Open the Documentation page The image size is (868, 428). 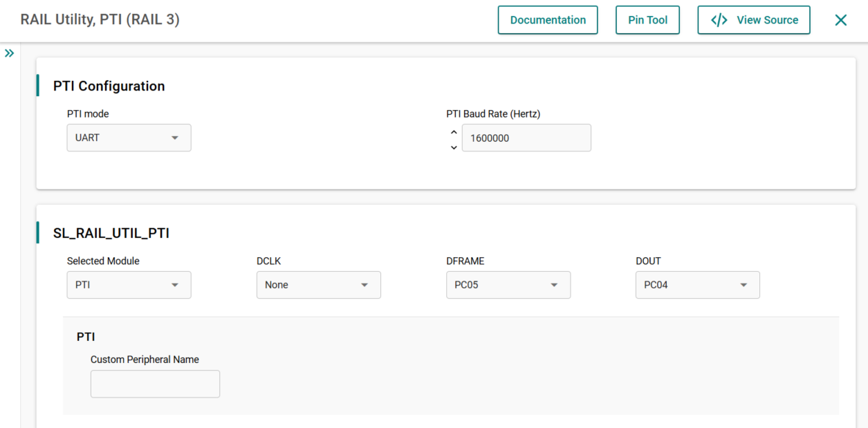tap(548, 20)
